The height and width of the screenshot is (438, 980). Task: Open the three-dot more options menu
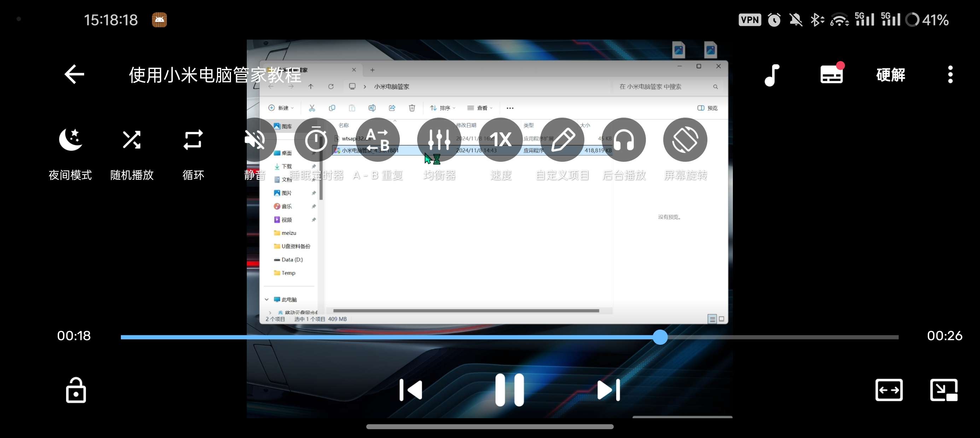tap(950, 75)
